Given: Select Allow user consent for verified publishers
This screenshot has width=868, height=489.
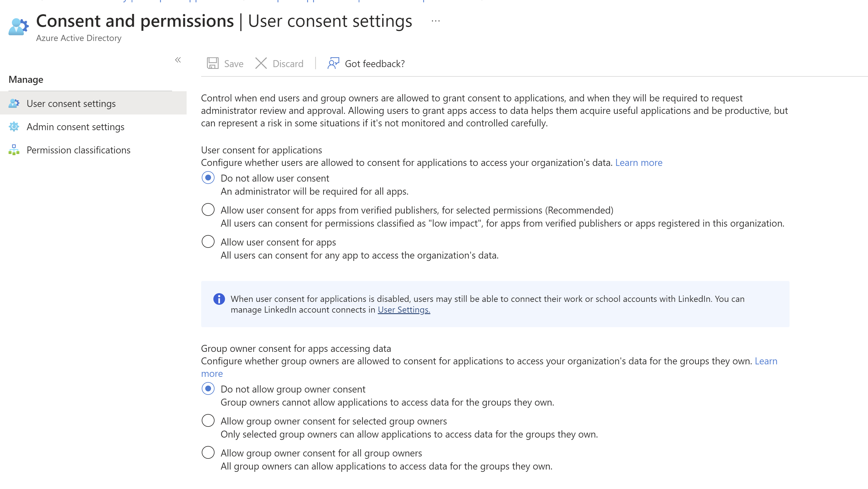Looking at the screenshot, I should coord(208,210).
